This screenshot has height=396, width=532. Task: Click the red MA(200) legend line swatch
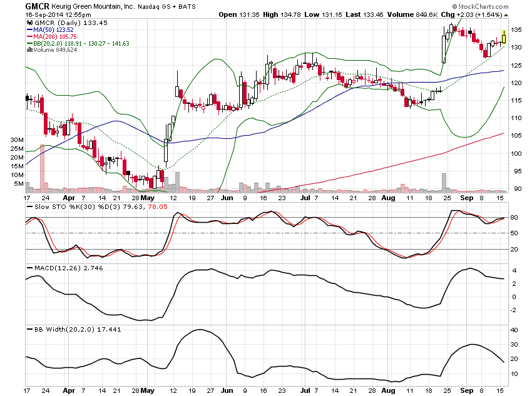29,37
